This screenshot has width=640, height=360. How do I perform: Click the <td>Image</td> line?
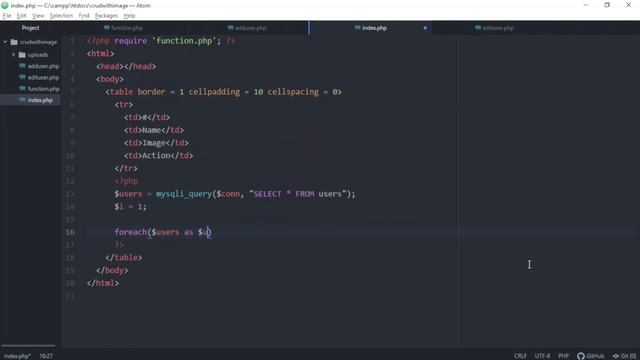[156, 143]
